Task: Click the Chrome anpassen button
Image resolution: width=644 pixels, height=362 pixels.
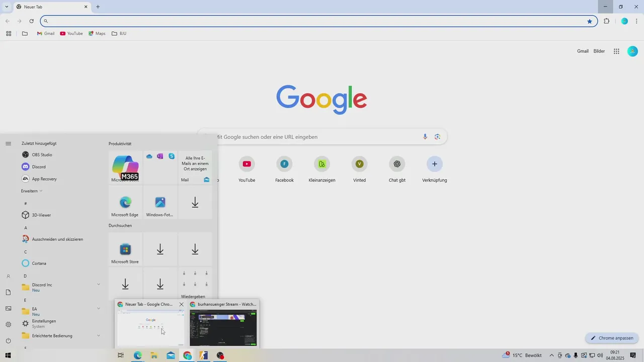Action: tap(612, 338)
